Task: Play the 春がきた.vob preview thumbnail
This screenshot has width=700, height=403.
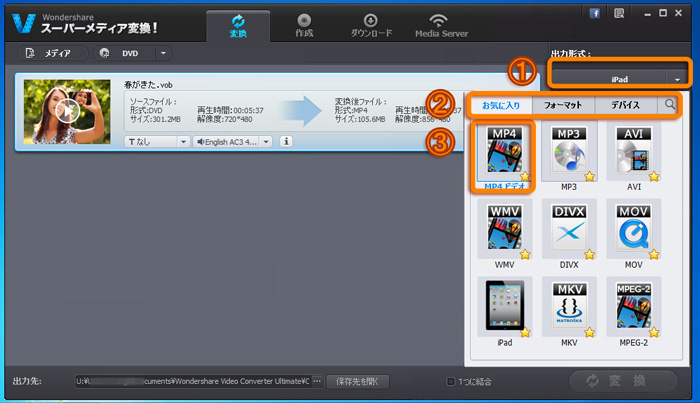Action: (67, 112)
